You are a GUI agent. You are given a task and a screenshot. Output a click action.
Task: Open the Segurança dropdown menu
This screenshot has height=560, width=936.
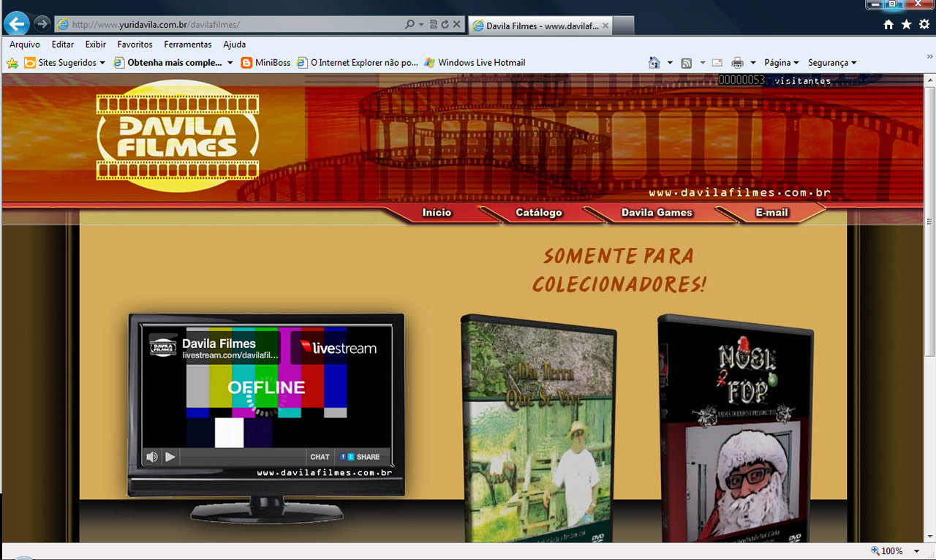[x=832, y=63]
